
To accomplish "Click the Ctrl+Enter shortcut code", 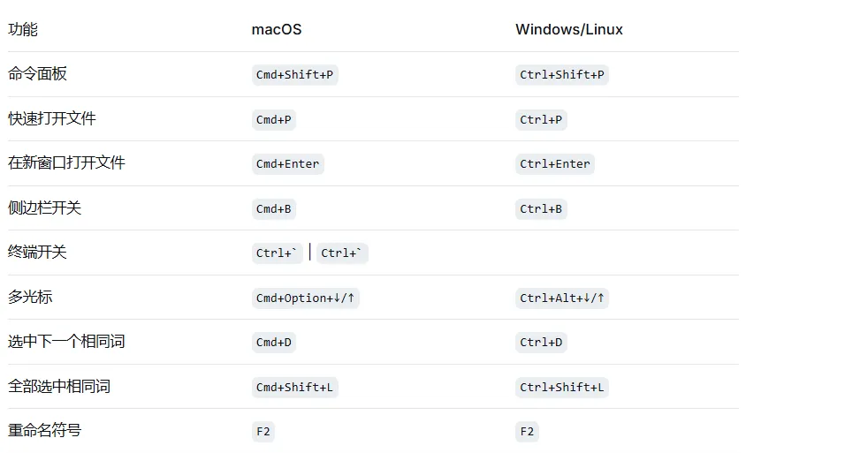I will tap(555, 163).
